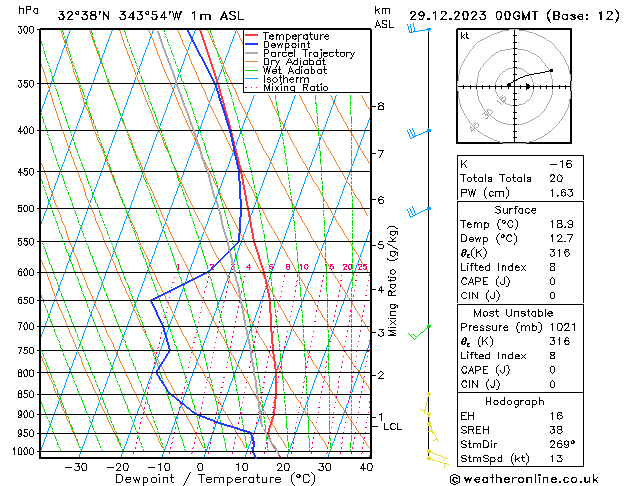Click the '5' km altitude tick label
Image resolution: width=629 pixels, height=486 pixels.
[381, 245]
